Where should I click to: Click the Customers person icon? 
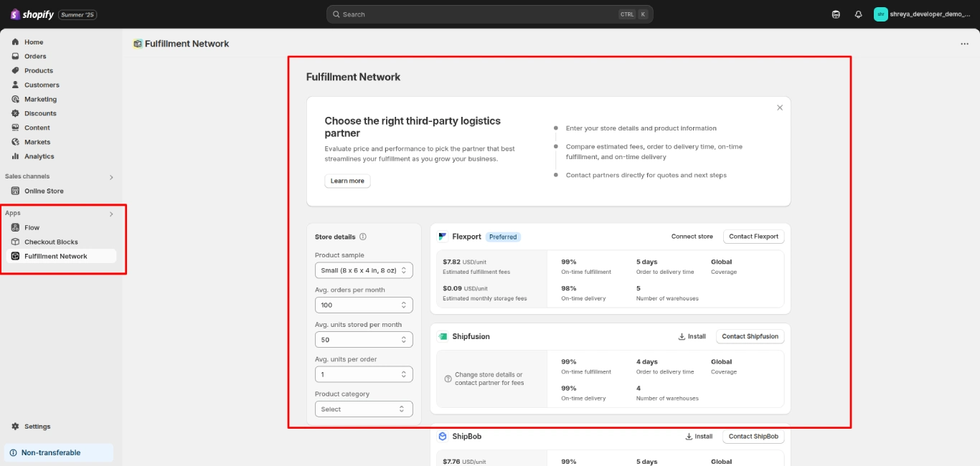pos(15,85)
